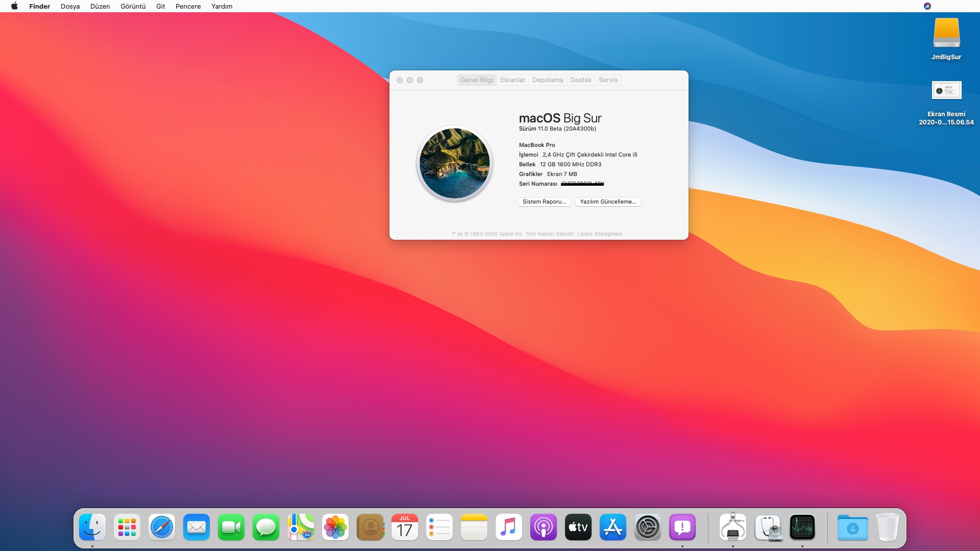This screenshot has height=551, width=980.
Task: Click the Sistem Raporu button
Action: 544,202
